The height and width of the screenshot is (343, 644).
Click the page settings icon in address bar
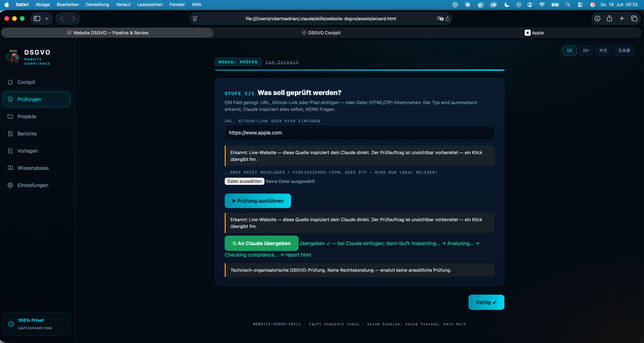pos(195,19)
